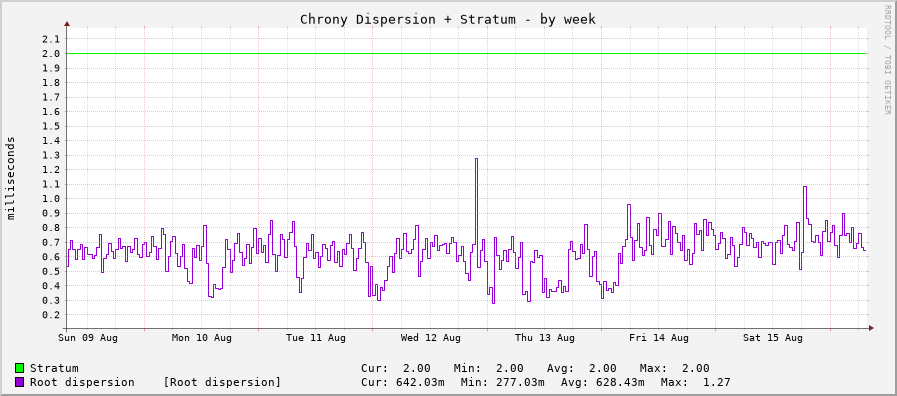Select the 'Root dispersion' legend label
The height and width of the screenshot is (396, 897).
pos(82,382)
